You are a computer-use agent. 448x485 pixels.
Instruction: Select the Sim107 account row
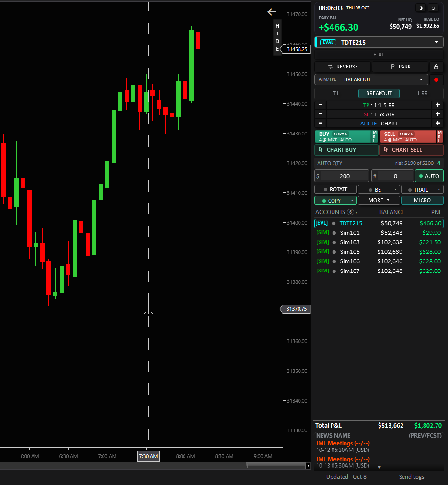(x=379, y=271)
